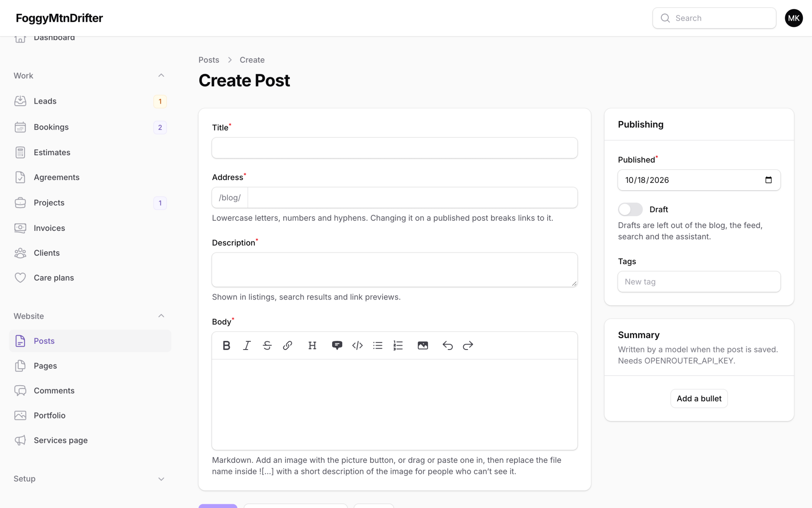Toggle bold formatting in Body editor
The height and width of the screenshot is (508, 812).
point(227,345)
